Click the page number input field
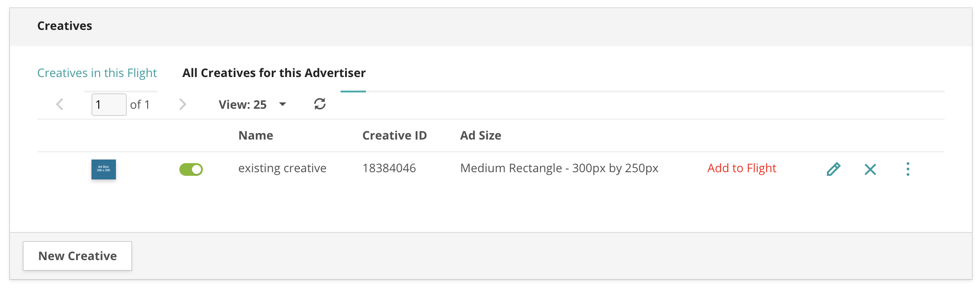The height and width of the screenshot is (290, 980). tap(109, 105)
